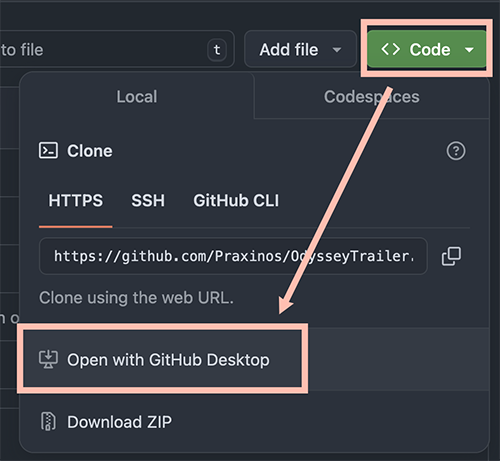Click the help question mark icon

456,151
